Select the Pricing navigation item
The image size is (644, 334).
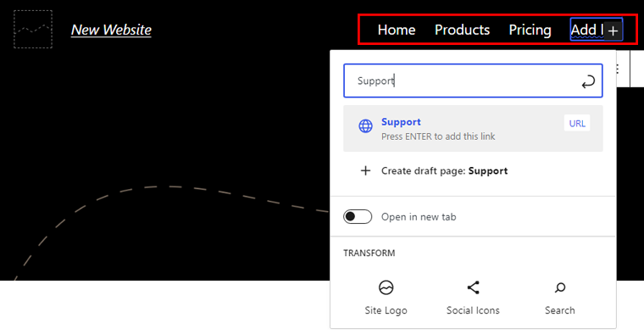click(530, 30)
